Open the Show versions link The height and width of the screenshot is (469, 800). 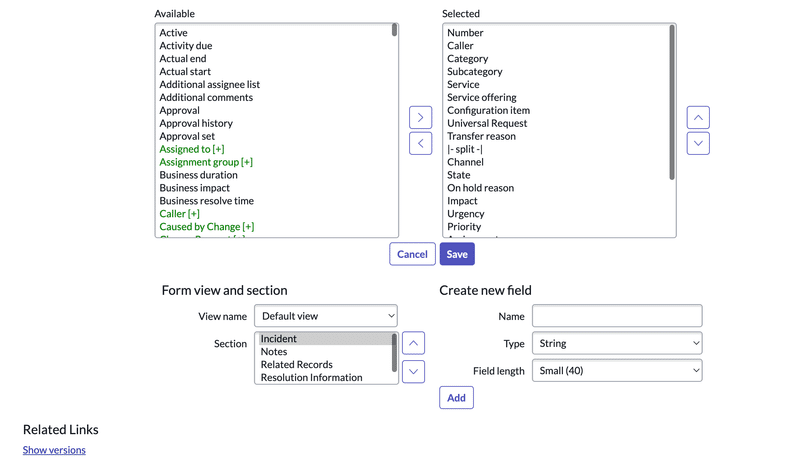pos(54,450)
